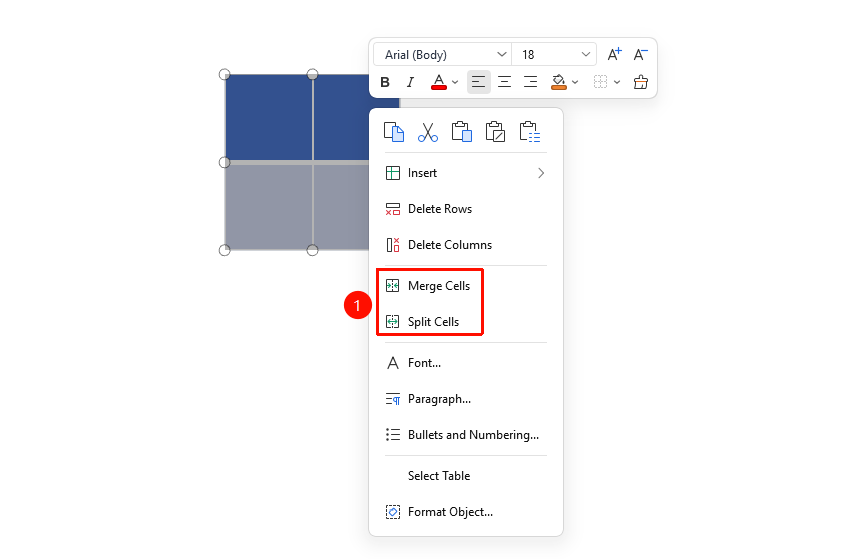
Task: Click the top-left blue table cell
Action: click(x=268, y=118)
